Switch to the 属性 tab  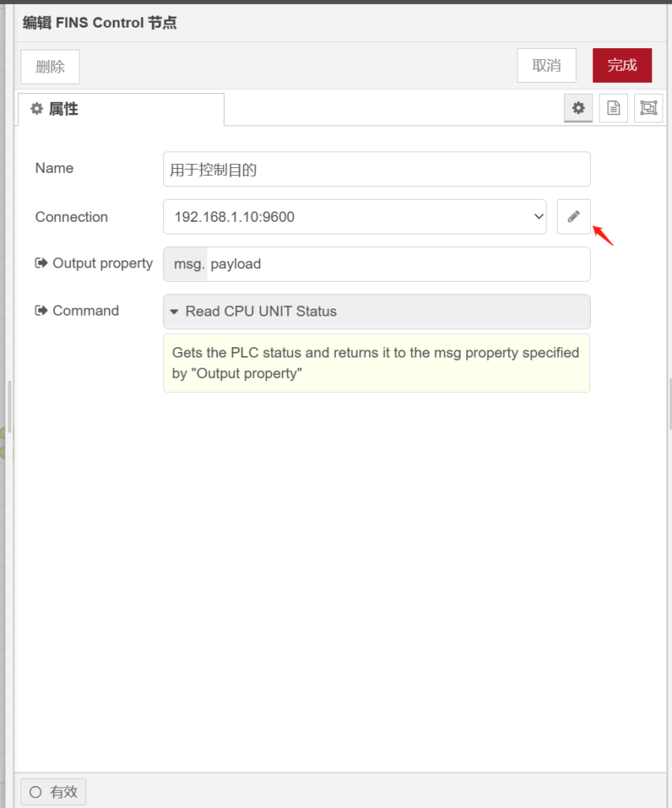(121, 109)
